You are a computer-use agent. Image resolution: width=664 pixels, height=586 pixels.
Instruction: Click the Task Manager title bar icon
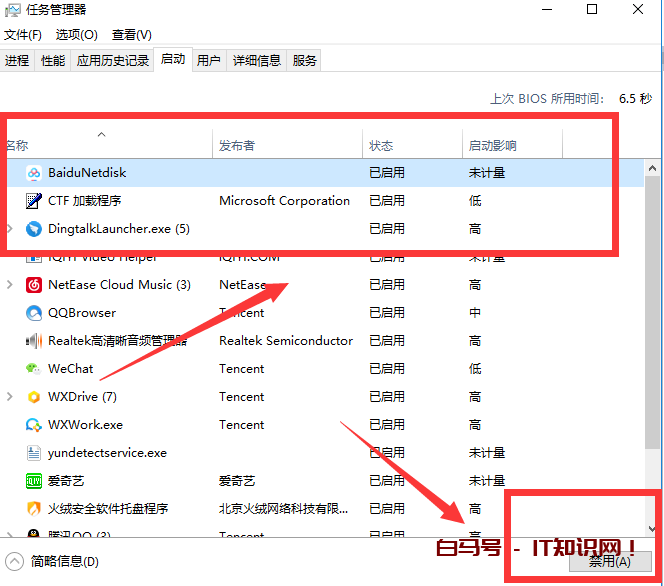(x=12, y=10)
